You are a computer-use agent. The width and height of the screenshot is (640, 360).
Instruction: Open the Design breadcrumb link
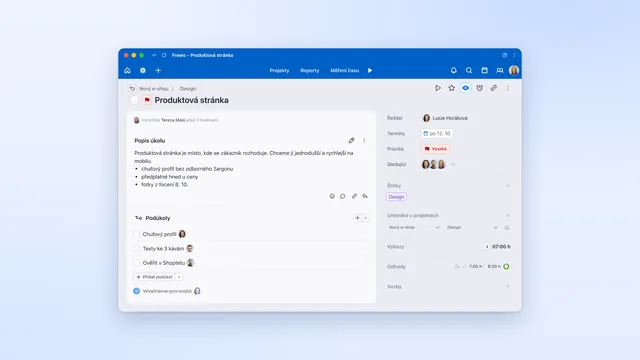188,89
